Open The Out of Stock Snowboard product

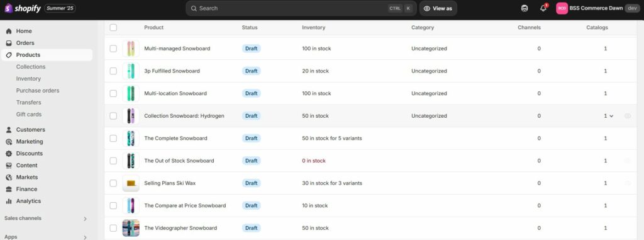[179, 161]
